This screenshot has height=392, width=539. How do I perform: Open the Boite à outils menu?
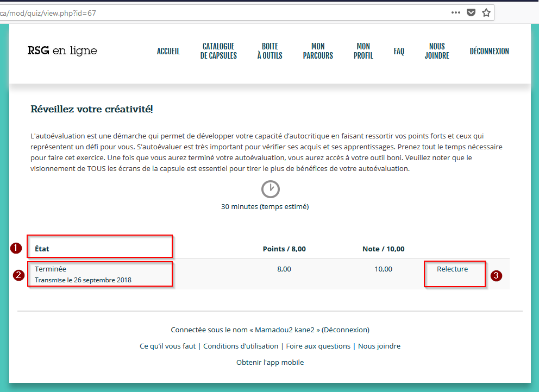[269, 51]
